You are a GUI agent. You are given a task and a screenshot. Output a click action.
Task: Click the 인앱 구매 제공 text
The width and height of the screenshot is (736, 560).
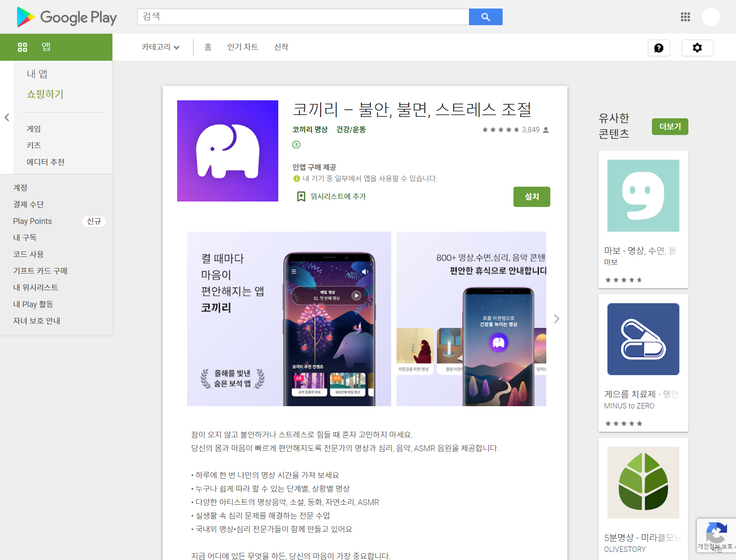click(314, 167)
